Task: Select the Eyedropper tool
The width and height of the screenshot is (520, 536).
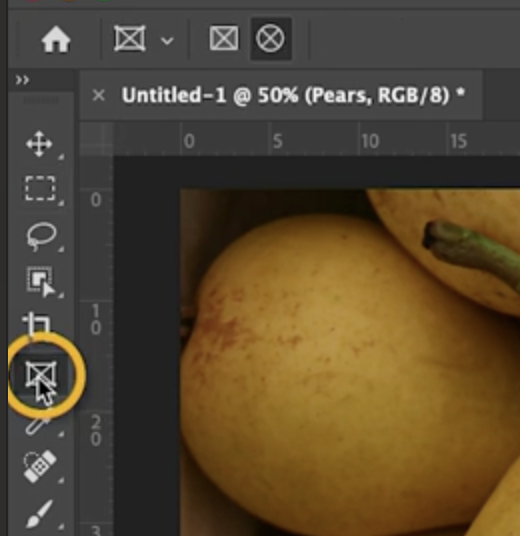Action: coord(38,426)
